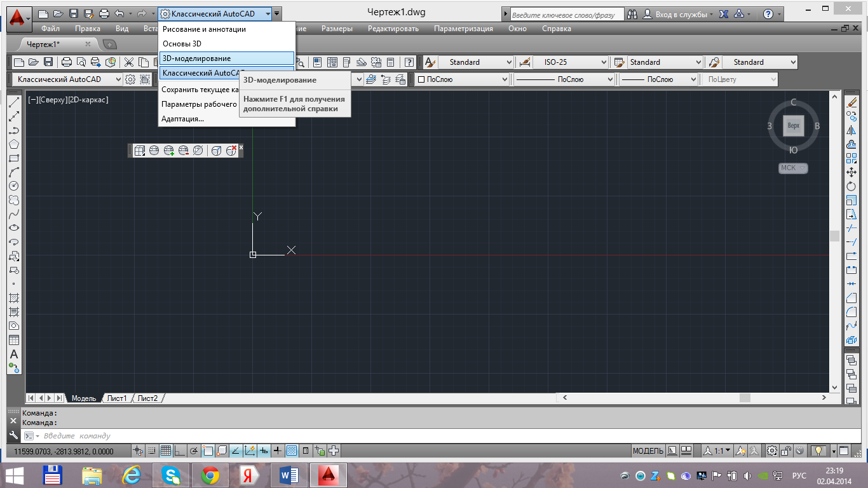Choose Адаптация... in the workspace menu

click(x=227, y=119)
